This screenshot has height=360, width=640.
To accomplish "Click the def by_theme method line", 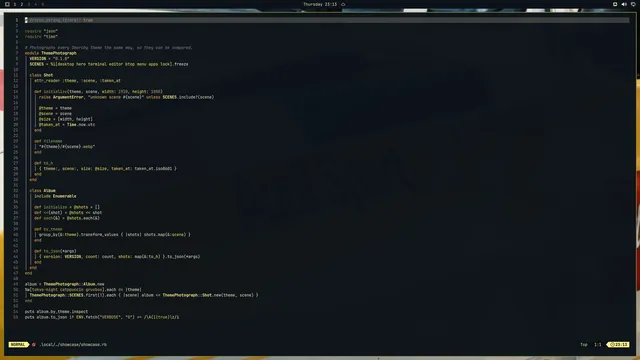I will tap(48, 229).
